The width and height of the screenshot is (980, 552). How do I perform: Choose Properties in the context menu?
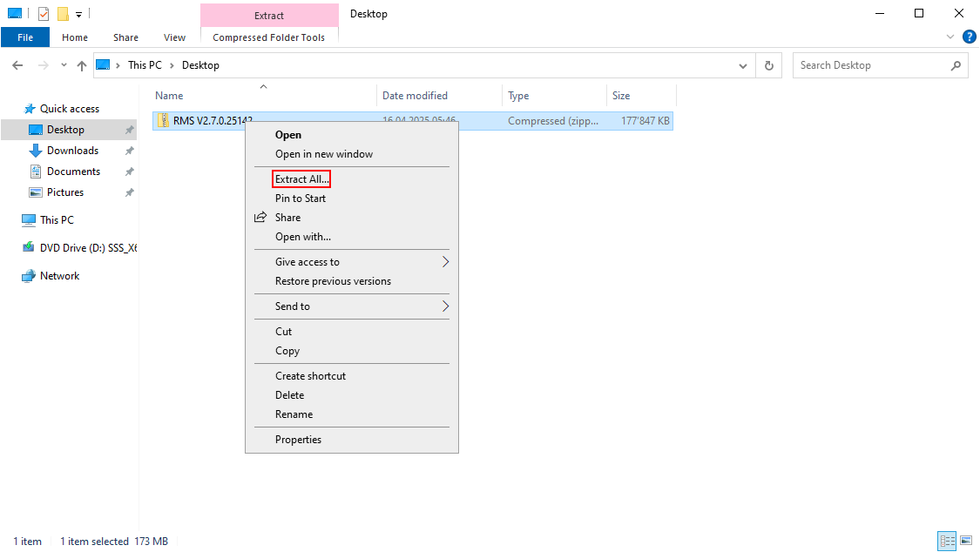(x=352, y=441)
